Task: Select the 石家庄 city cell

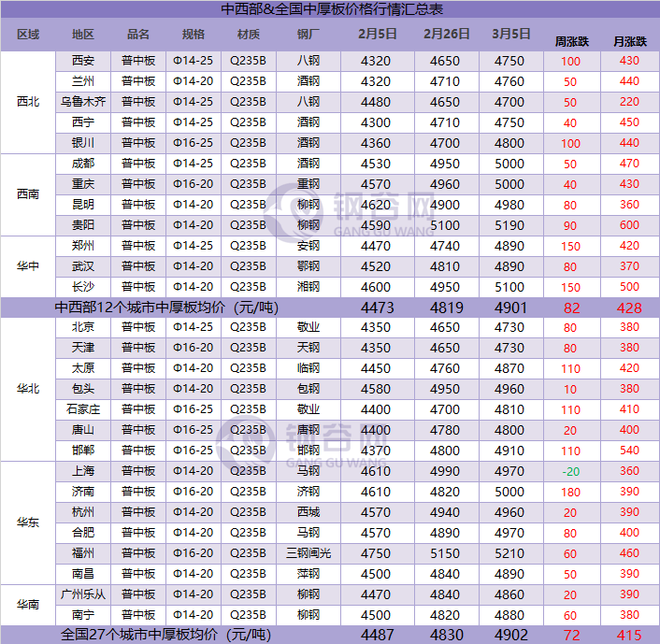Action: (x=83, y=409)
